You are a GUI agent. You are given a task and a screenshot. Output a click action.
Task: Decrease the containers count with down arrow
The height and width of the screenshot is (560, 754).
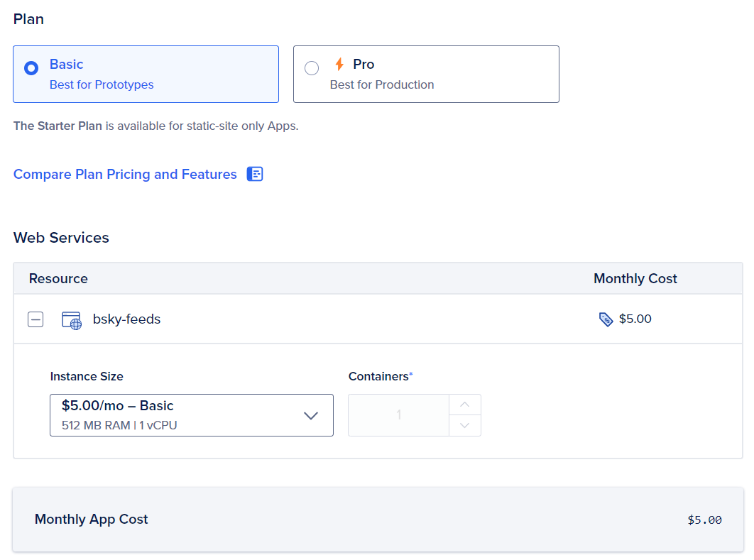click(x=465, y=426)
